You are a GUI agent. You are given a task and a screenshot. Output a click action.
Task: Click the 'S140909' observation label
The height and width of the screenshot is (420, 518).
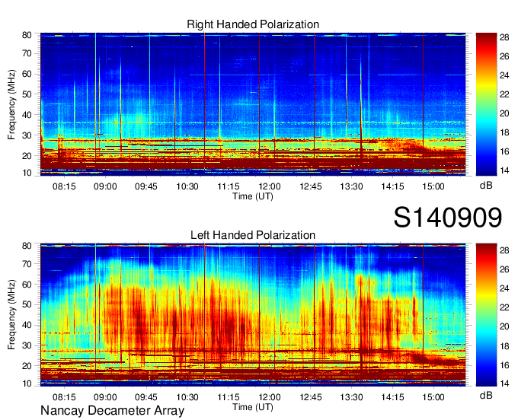pos(448,218)
